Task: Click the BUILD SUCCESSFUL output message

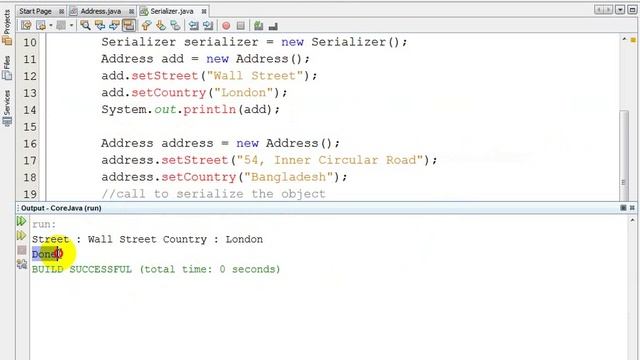Action: 156,269
